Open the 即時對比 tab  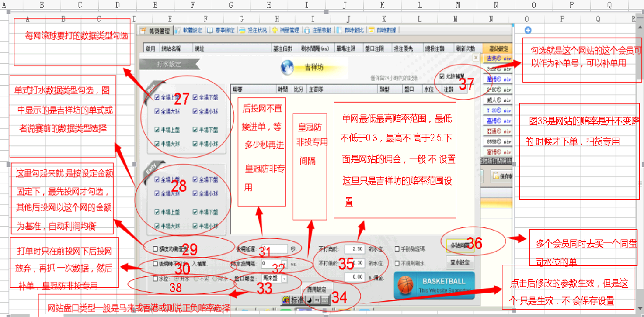pos(350,30)
